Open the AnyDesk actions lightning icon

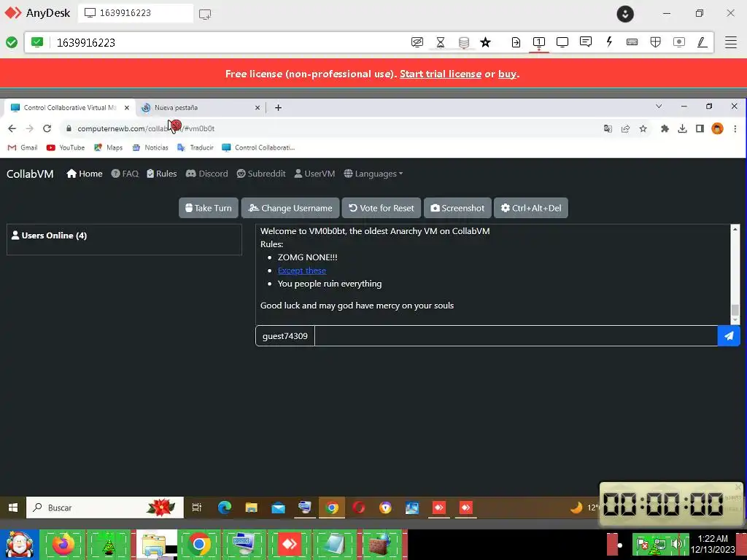pyautogui.click(x=609, y=42)
